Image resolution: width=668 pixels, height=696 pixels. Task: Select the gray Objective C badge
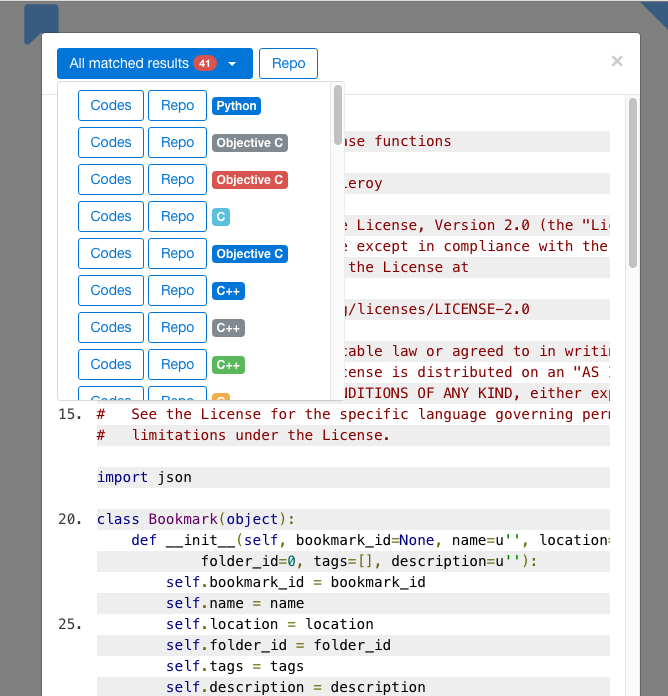[250, 143]
